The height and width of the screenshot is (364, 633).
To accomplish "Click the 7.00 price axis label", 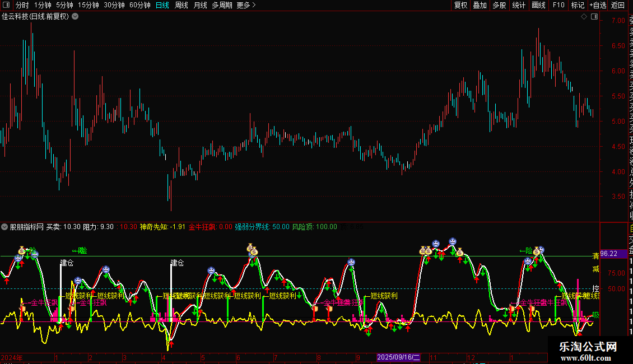I will pyautogui.click(x=618, y=21).
